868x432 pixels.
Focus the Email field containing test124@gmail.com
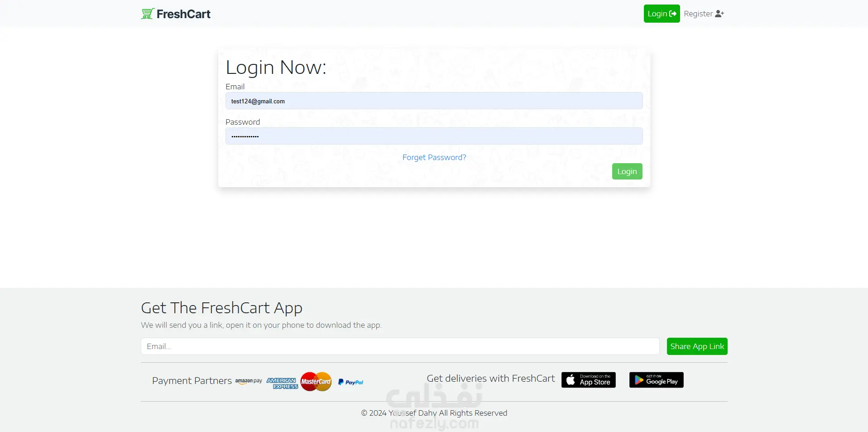point(434,101)
